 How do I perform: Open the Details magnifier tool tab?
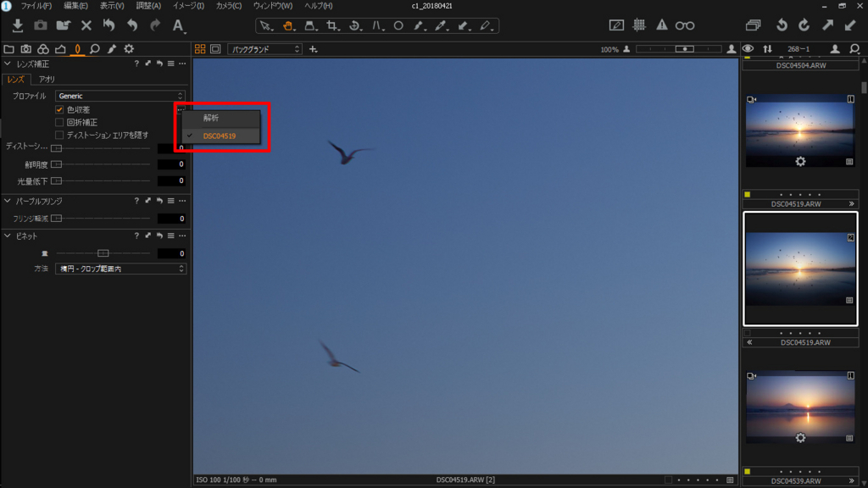pos(95,49)
